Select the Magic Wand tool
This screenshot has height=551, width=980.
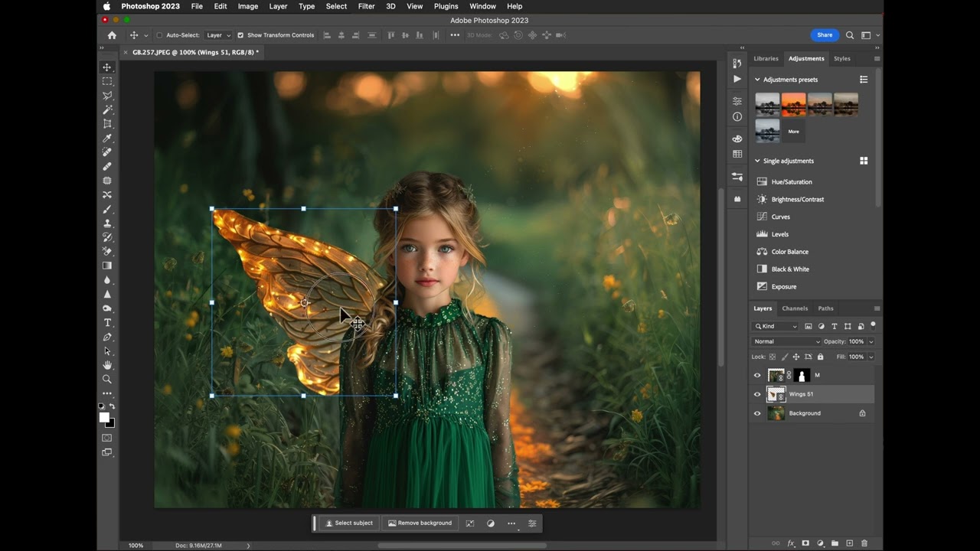pos(107,109)
